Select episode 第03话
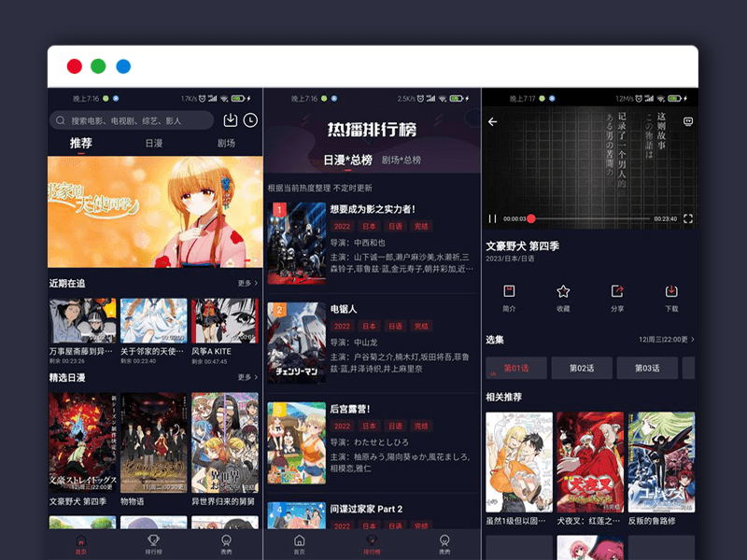747x560 pixels. pyautogui.click(x=647, y=368)
